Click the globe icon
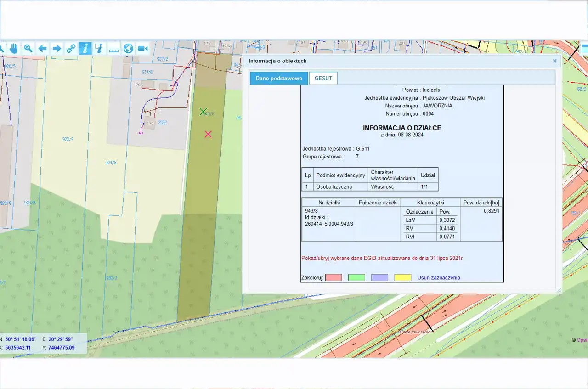Screen dimensions: 588x389 (x=128, y=48)
